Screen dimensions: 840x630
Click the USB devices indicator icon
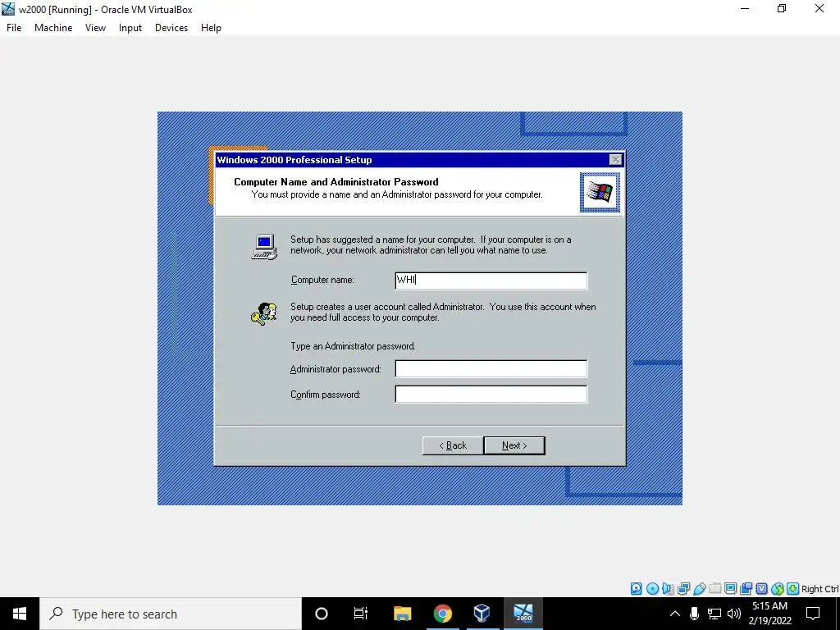pos(699,589)
